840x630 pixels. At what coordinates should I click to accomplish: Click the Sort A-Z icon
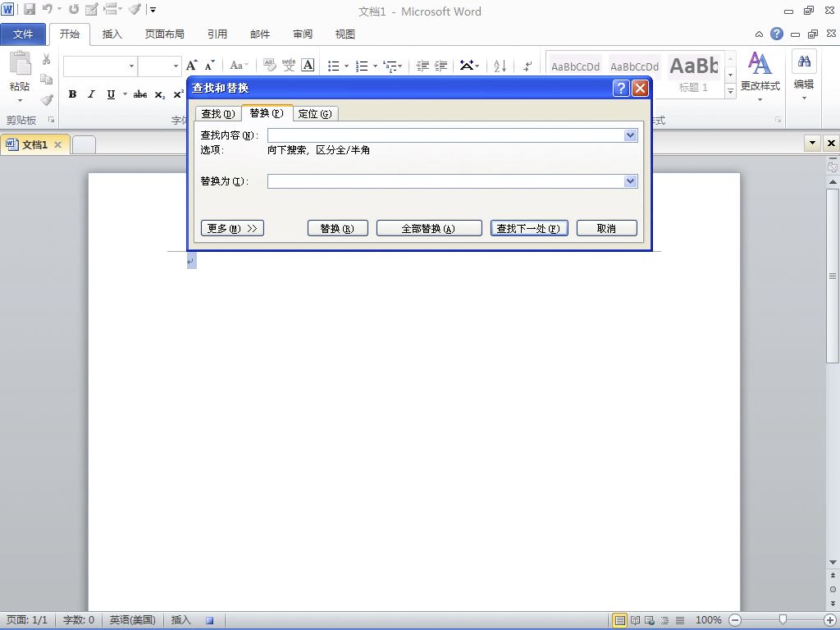[x=500, y=66]
